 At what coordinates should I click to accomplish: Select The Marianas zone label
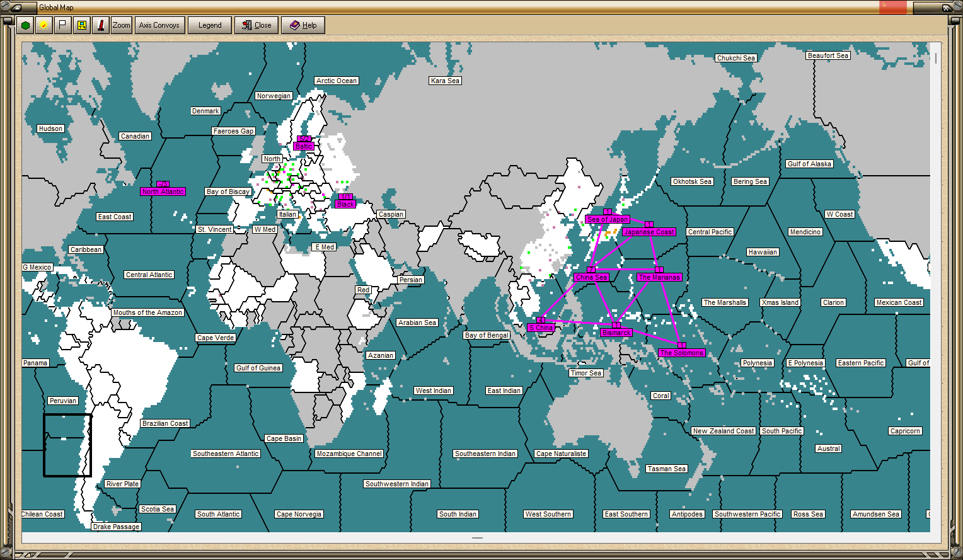[x=659, y=277]
